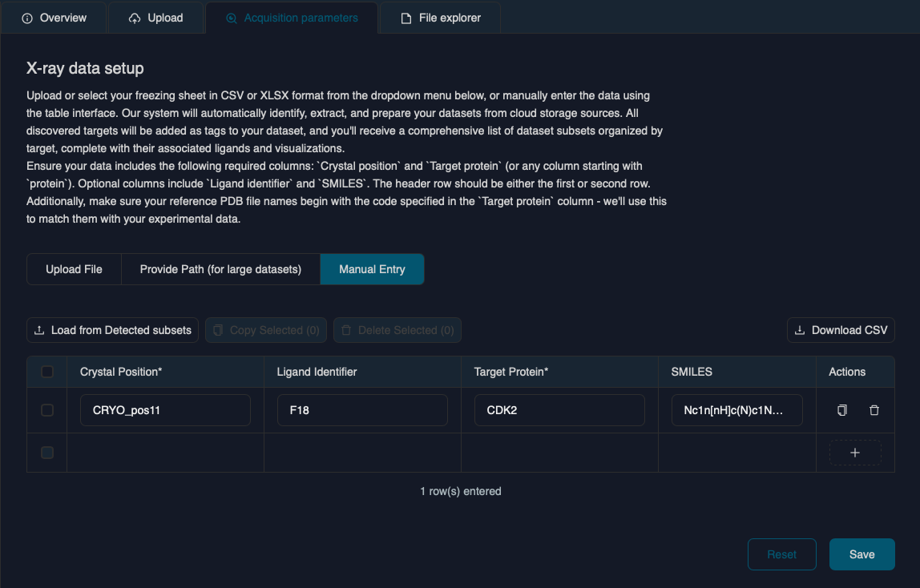Switch to the Upload tab
Screen dimensions: 920x588
point(156,18)
